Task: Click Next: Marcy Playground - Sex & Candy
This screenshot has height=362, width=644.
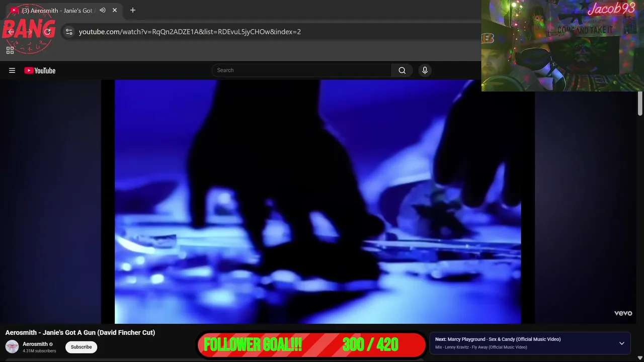Action: pos(498,339)
